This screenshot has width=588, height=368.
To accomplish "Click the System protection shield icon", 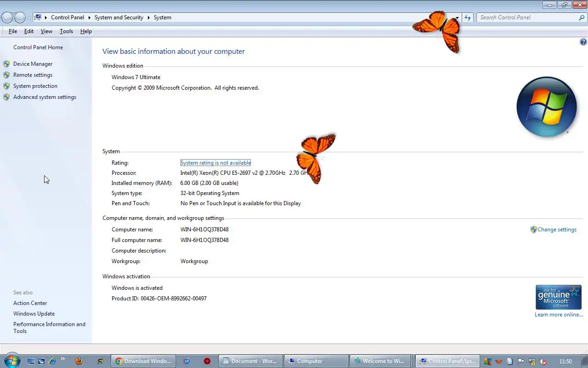I will tap(6, 86).
